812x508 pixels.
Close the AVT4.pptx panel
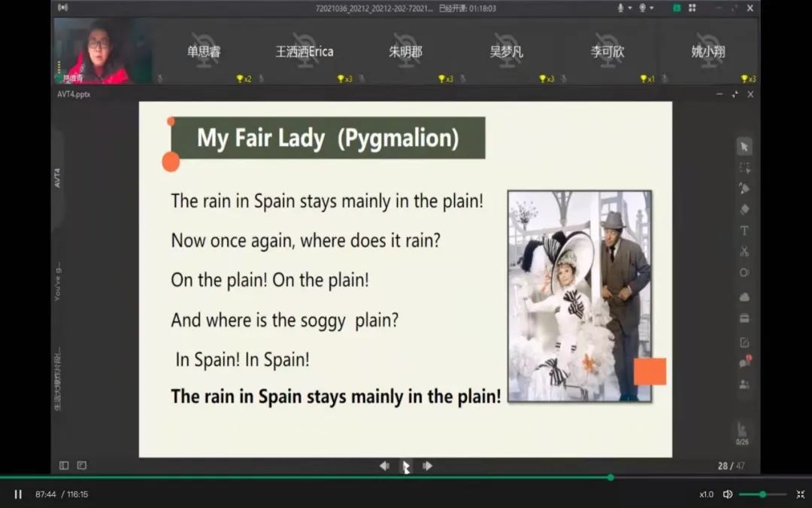coord(750,94)
